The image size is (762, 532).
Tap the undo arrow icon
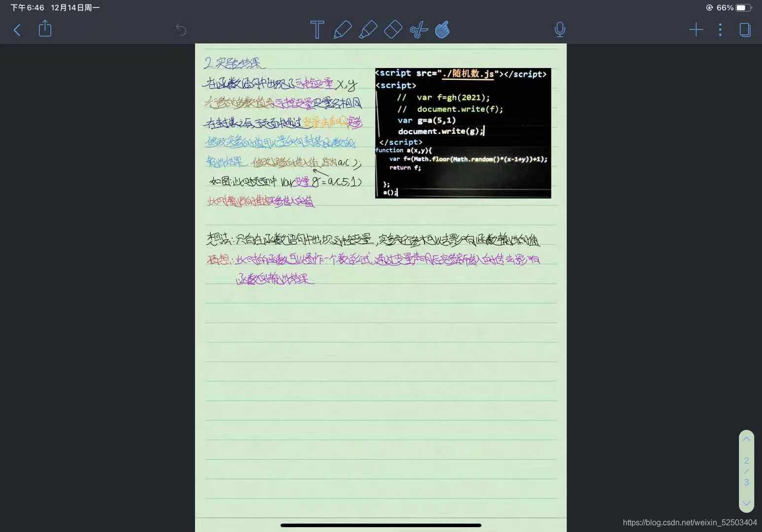tap(181, 30)
